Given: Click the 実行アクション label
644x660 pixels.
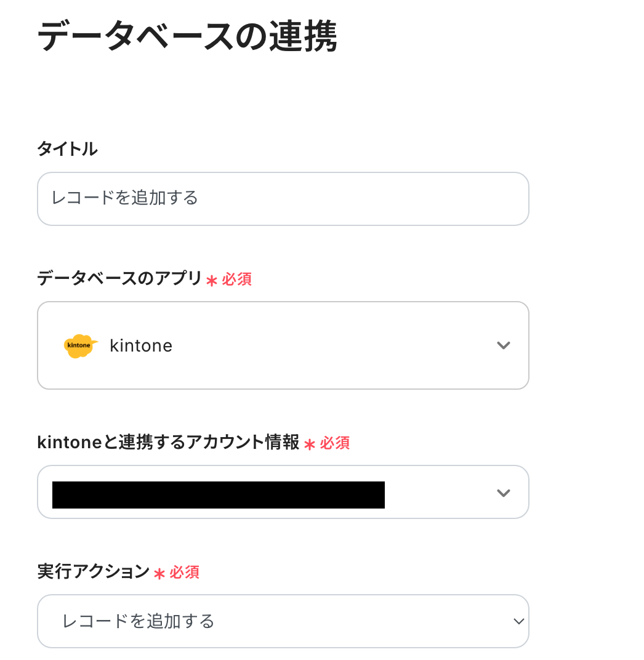Looking at the screenshot, I should [93, 572].
